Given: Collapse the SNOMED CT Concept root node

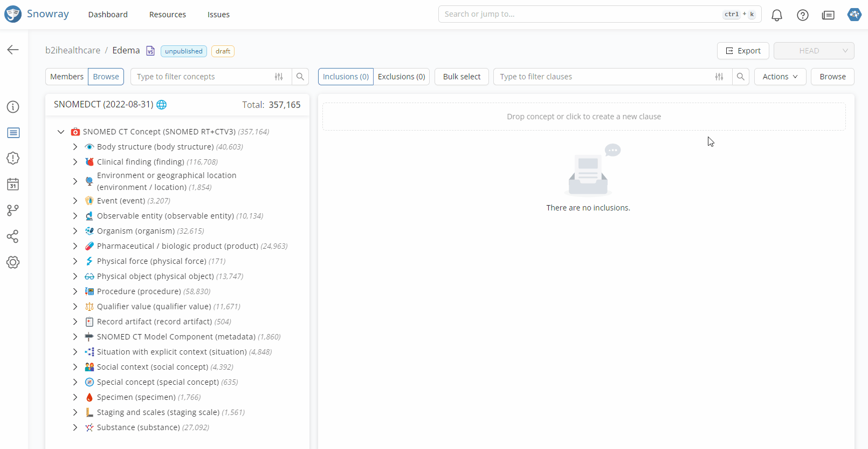Looking at the screenshot, I should pyautogui.click(x=61, y=132).
